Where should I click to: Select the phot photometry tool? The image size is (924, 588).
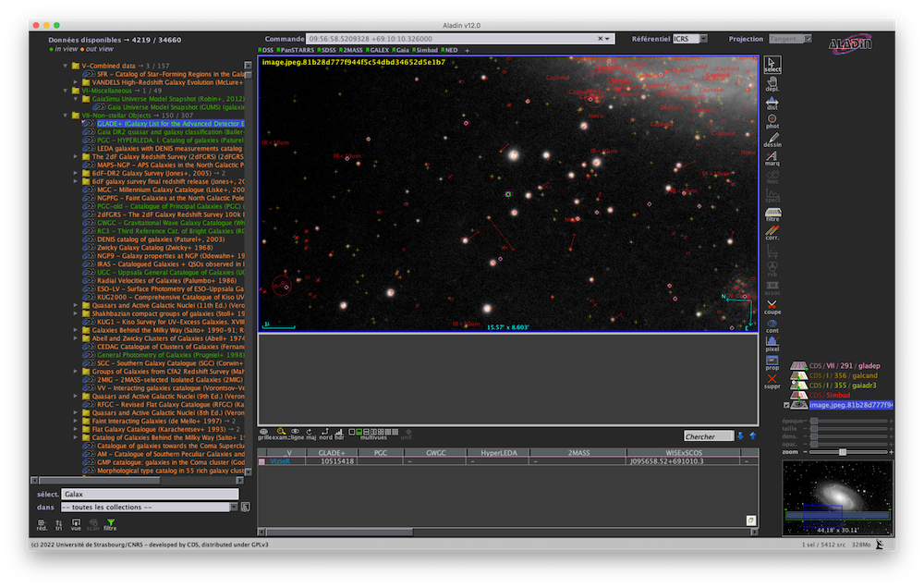tap(772, 121)
